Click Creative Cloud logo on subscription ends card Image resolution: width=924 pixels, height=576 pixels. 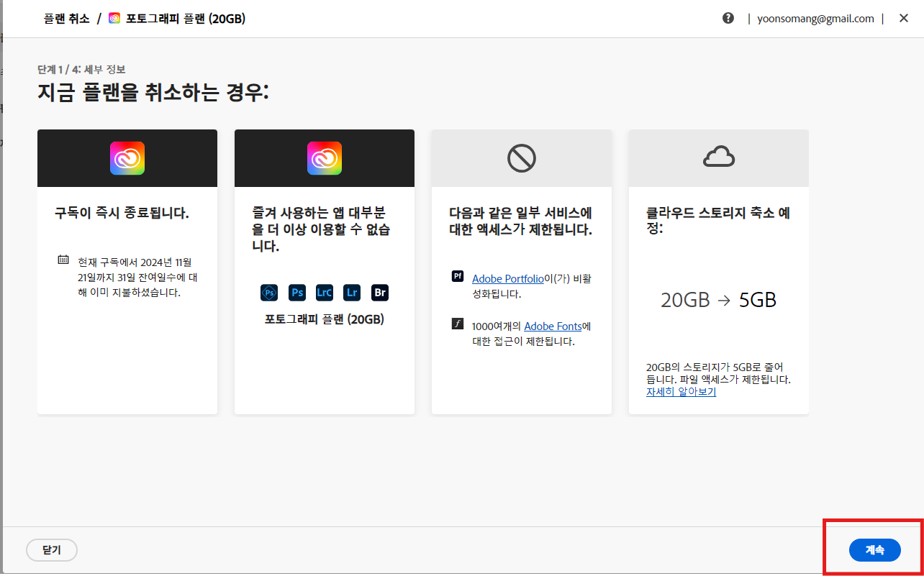pyautogui.click(x=127, y=158)
